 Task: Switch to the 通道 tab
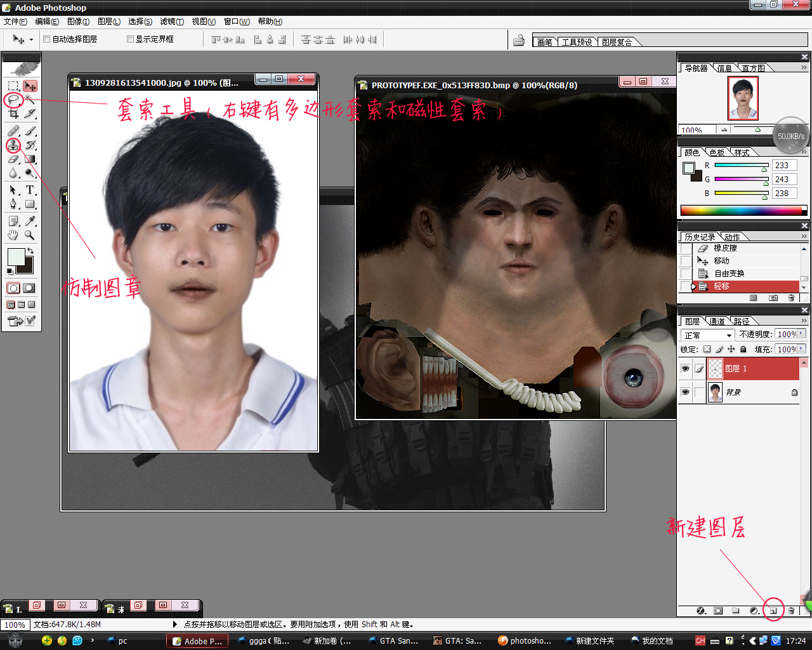point(717,321)
